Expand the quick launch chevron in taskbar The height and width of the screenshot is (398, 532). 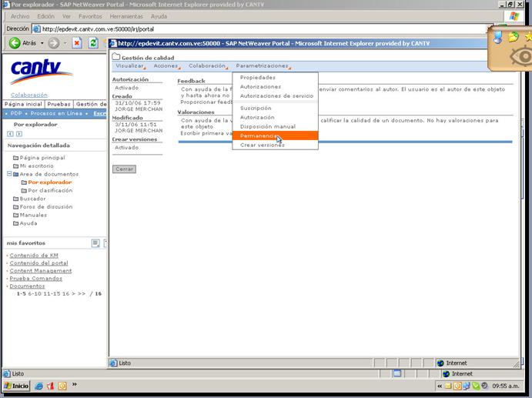tap(75, 384)
